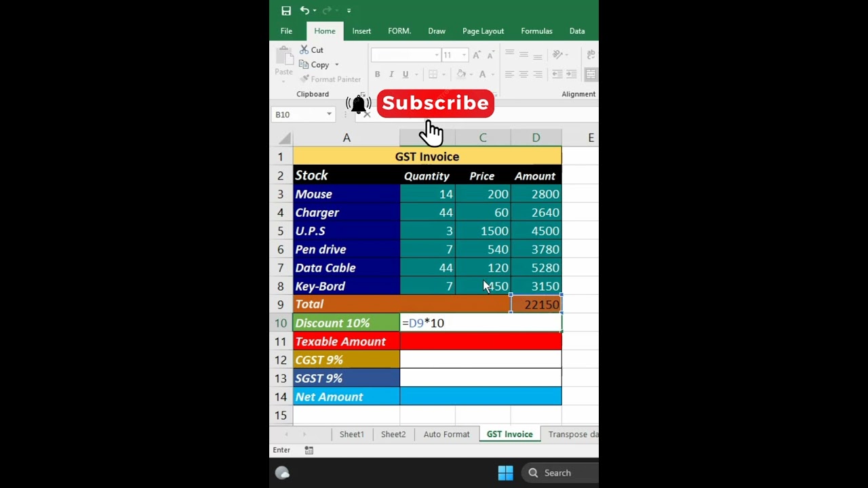
Task: Expand the Undo history dropdown arrow
Action: tap(315, 11)
